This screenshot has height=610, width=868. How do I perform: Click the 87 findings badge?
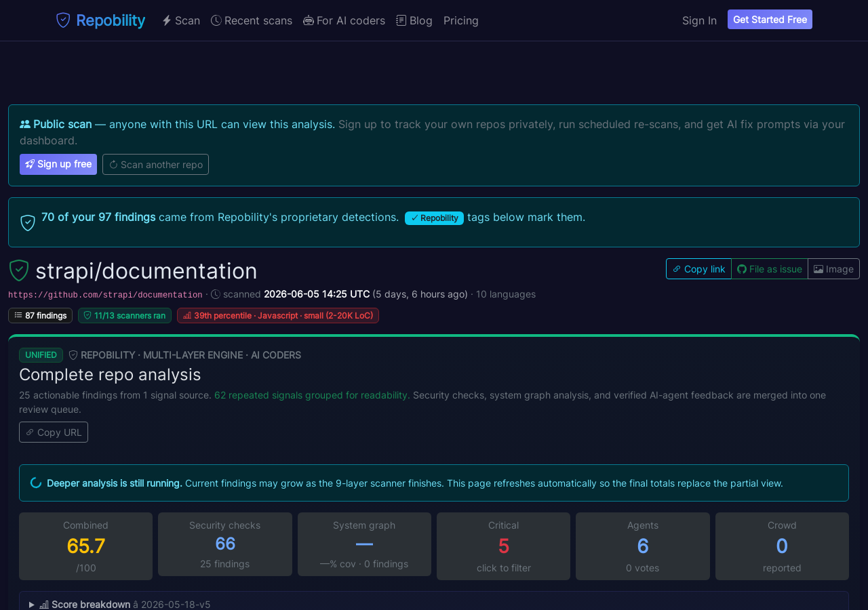coord(40,315)
